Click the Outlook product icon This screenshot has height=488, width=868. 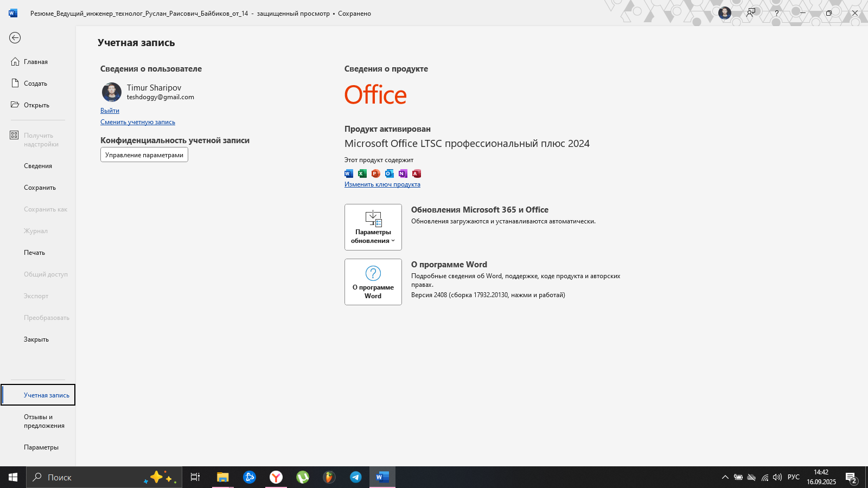tap(390, 174)
